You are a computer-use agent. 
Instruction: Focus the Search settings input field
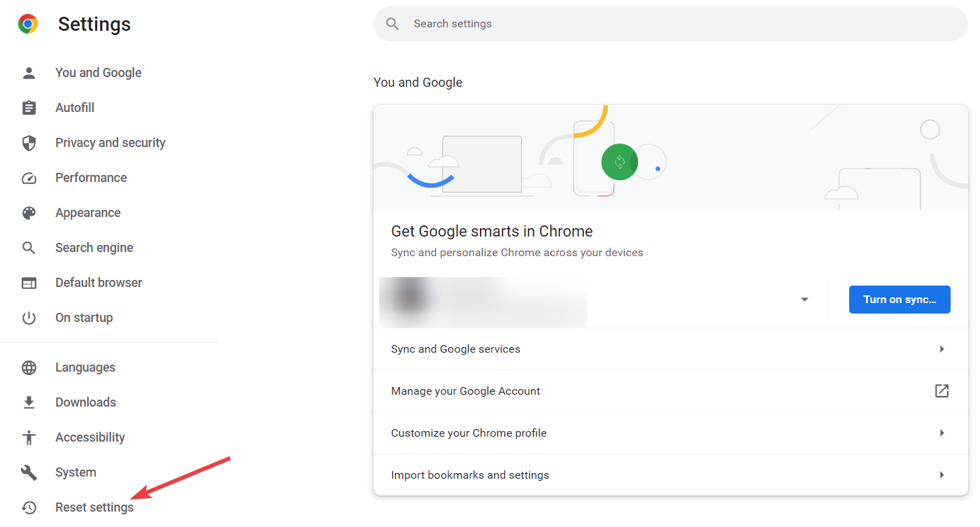tap(671, 24)
